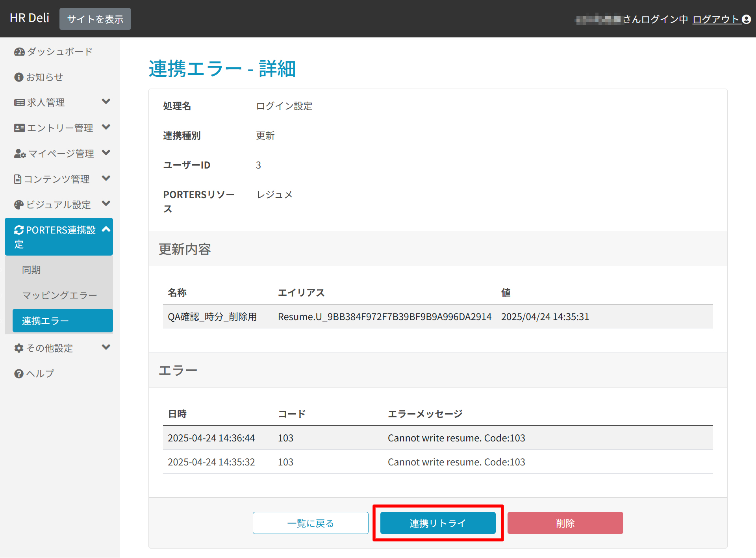Click the 求人管理 list icon
The width and height of the screenshot is (756, 558).
(x=19, y=103)
